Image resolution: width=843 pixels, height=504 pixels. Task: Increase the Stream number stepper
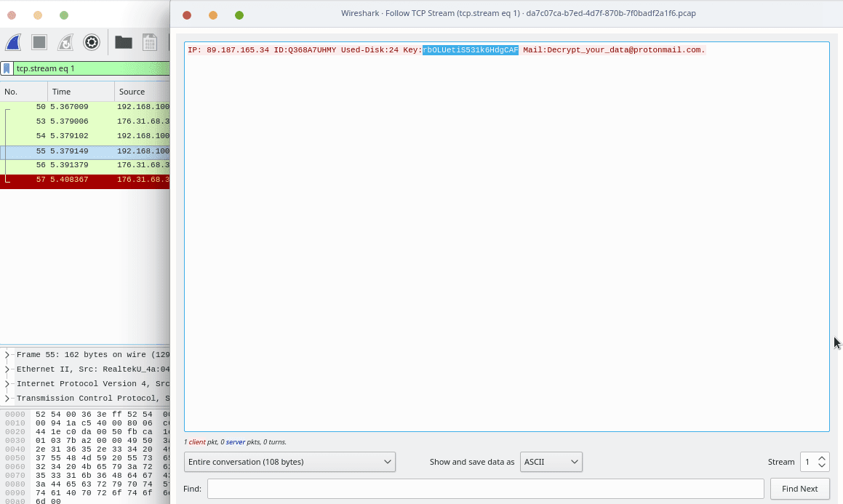[x=821, y=458]
